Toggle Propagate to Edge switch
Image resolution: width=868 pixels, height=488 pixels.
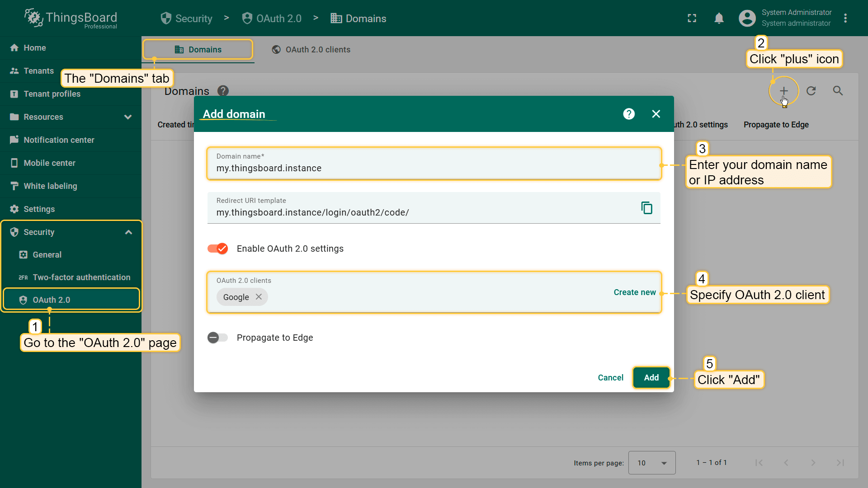tap(217, 338)
